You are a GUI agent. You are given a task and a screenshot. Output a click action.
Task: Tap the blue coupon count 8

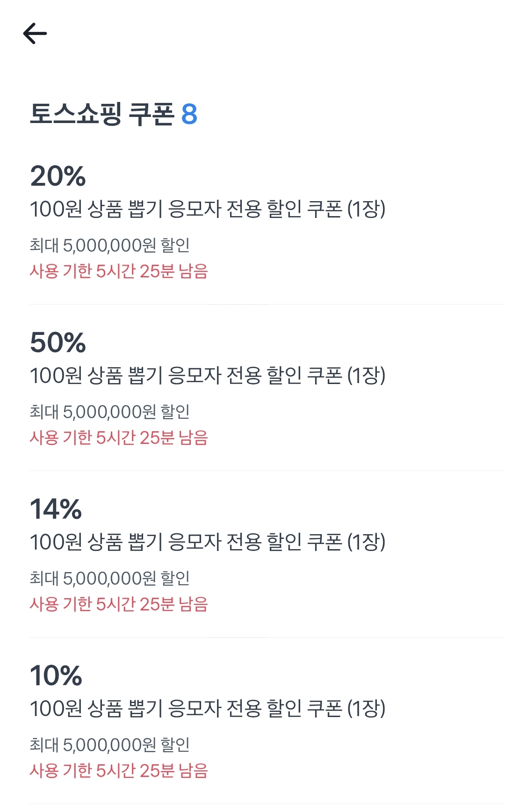[189, 114]
